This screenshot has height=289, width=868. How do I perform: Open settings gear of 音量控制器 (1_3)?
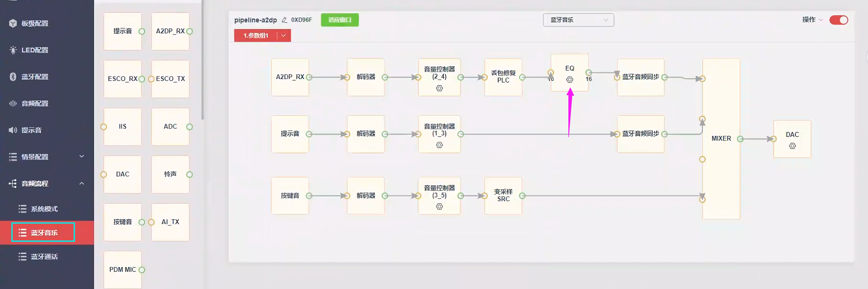point(439,145)
